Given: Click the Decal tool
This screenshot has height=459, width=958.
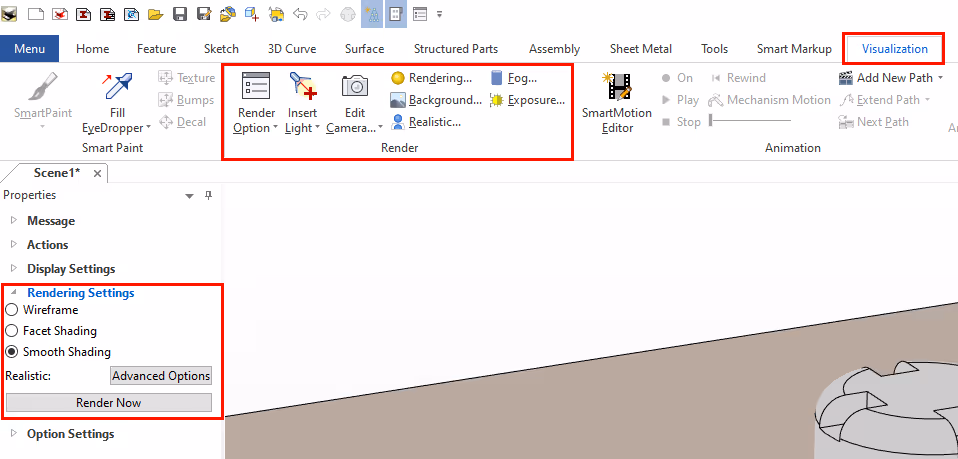Looking at the screenshot, I should click(x=182, y=122).
